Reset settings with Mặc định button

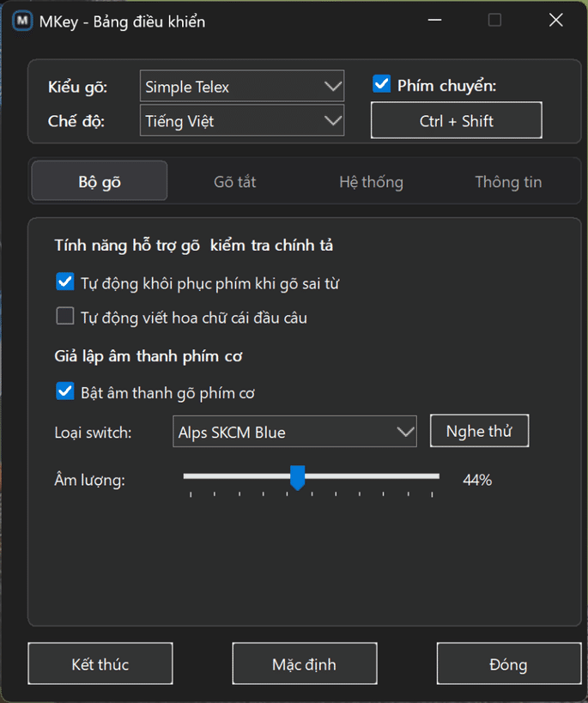click(304, 664)
